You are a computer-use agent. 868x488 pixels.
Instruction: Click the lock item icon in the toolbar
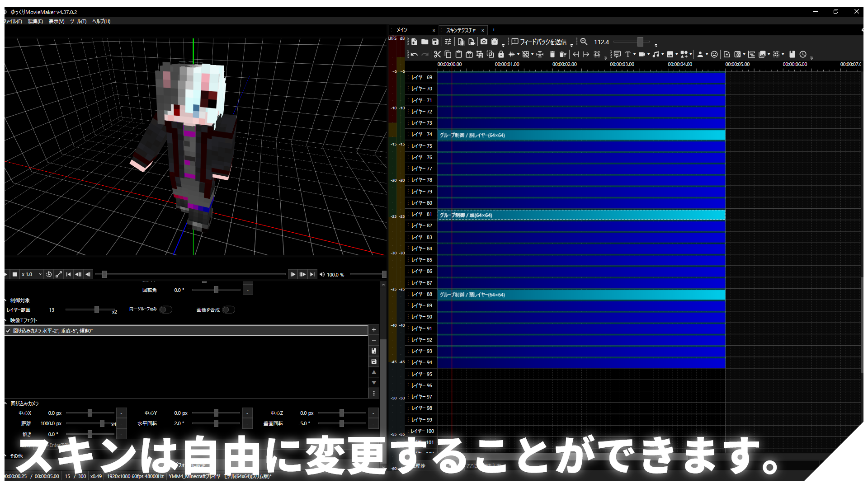(x=500, y=54)
